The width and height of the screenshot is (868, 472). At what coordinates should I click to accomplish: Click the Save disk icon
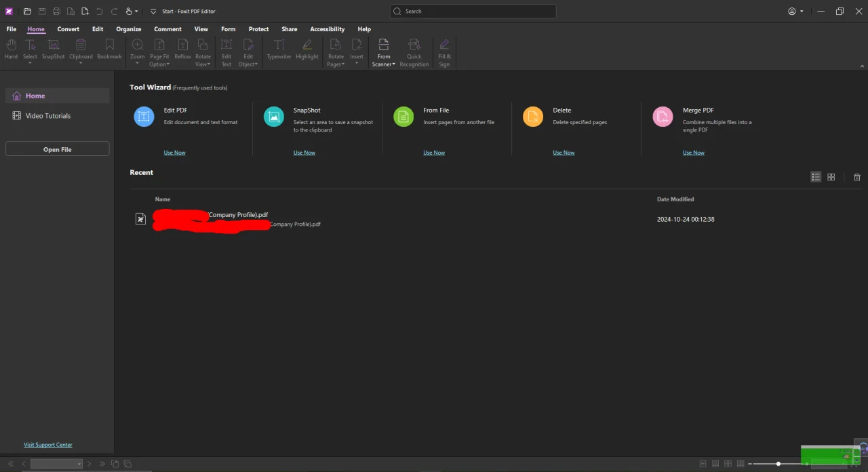click(42, 12)
